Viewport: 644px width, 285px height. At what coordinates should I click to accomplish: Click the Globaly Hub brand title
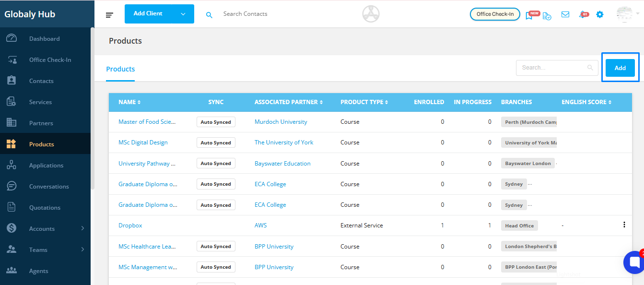point(30,14)
